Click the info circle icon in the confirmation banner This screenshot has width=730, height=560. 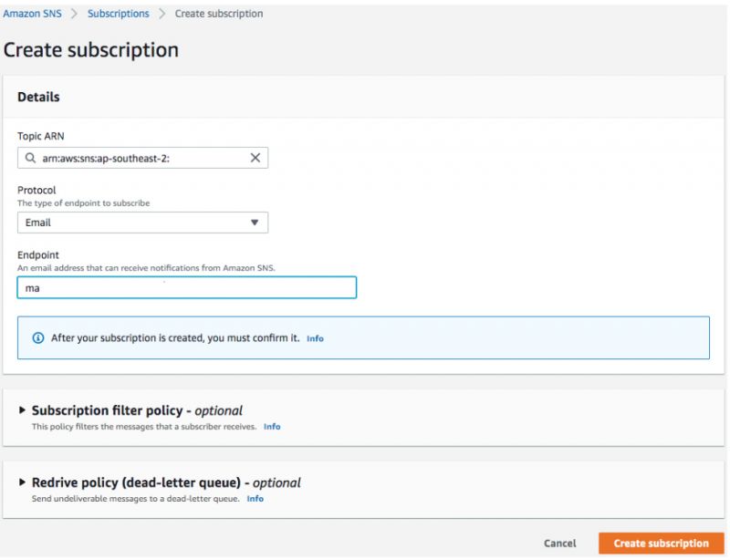pyautogui.click(x=36, y=337)
